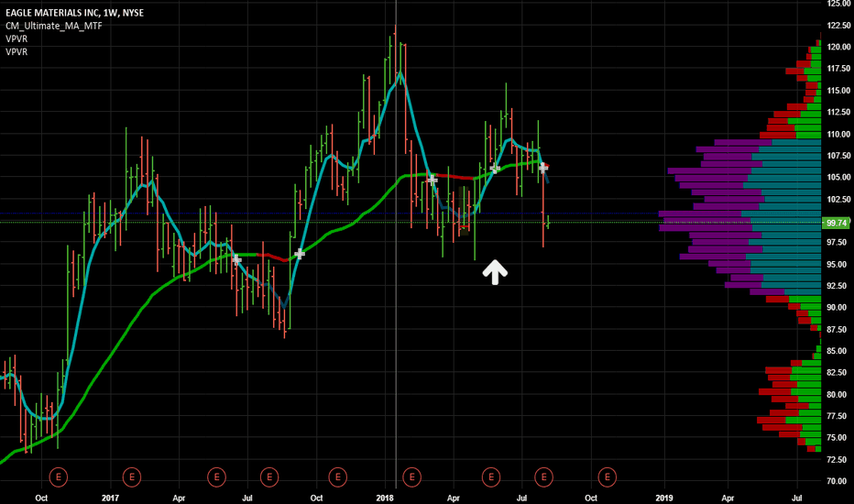Click the 95.00 price axis label
Image resolution: width=854 pixels, height=504 pixels.
(x=838, y=264)
